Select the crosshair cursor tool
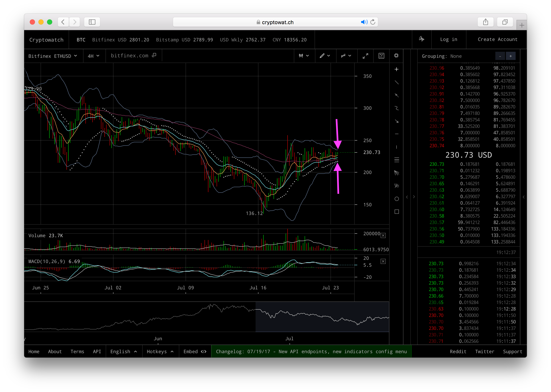The width and height of the screenshot is (551, 392). pyautogui.click(x=397, y=69)
